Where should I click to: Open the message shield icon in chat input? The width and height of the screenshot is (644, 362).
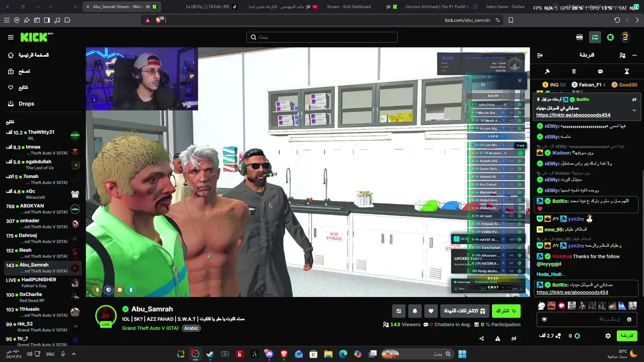pos(544,319)
